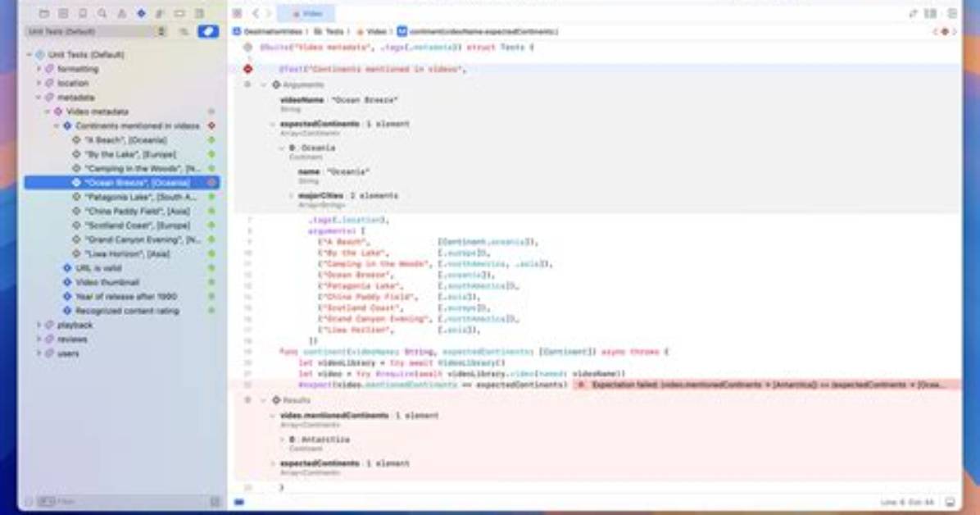Click the failed status icon for Continents mentioned in videos
This screenshot has height=515, width=980.
point(211,125)
